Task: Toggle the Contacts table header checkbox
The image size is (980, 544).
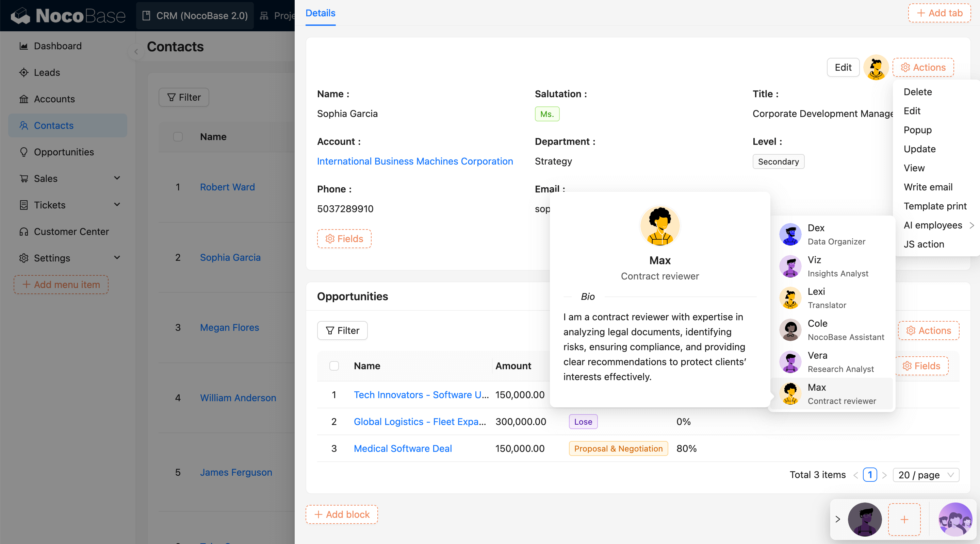Action: (178, 136)
